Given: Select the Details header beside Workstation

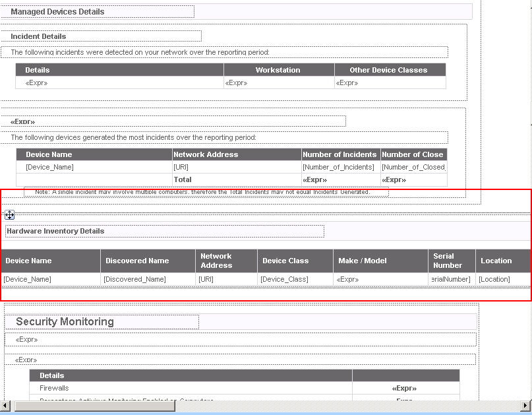Looking at the screenshot, I should coord(120,70).
